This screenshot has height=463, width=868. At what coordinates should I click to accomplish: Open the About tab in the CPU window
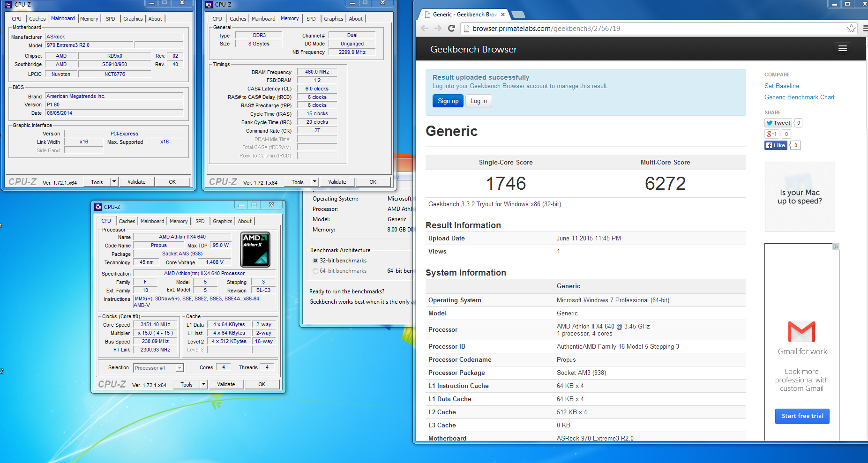tap(245, 221)
